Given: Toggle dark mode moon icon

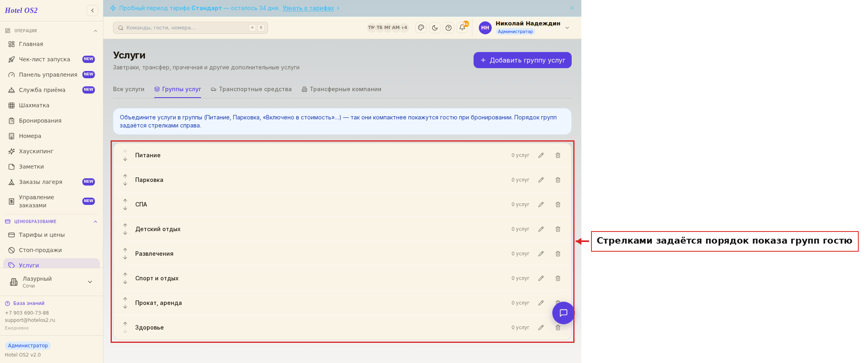Looking at the screenshot, I should point(435,28).
